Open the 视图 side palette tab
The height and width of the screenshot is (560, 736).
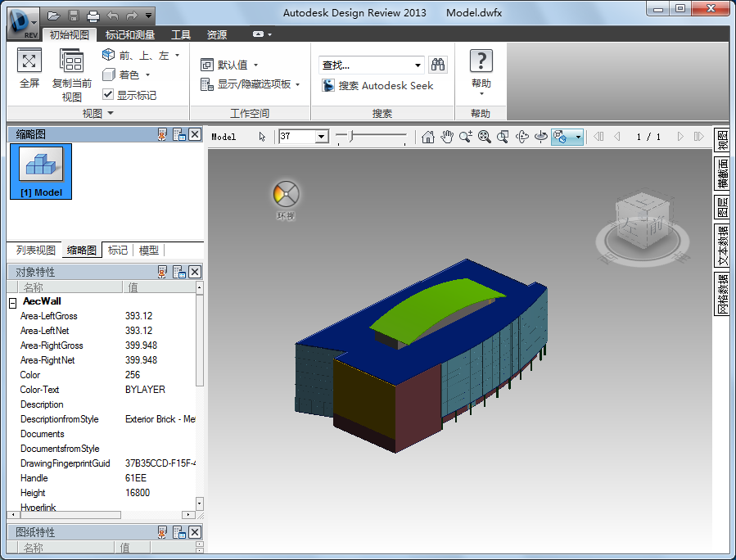[x=722, y=140]
